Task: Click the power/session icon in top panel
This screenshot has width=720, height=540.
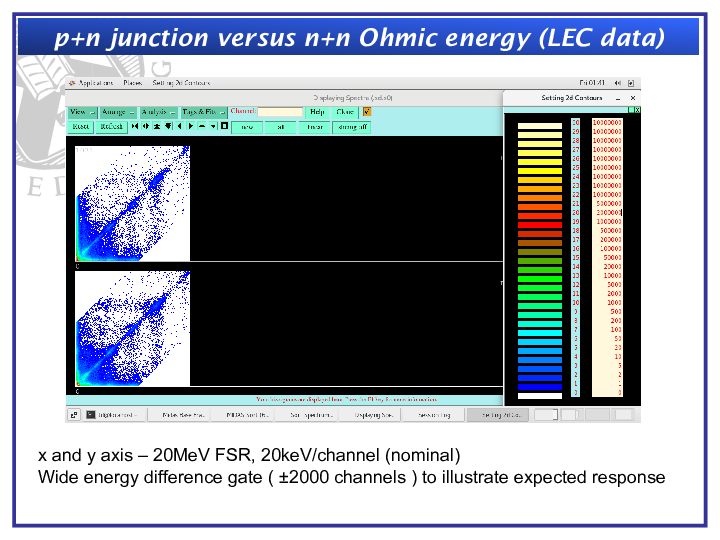Action: tap(631, 83)
